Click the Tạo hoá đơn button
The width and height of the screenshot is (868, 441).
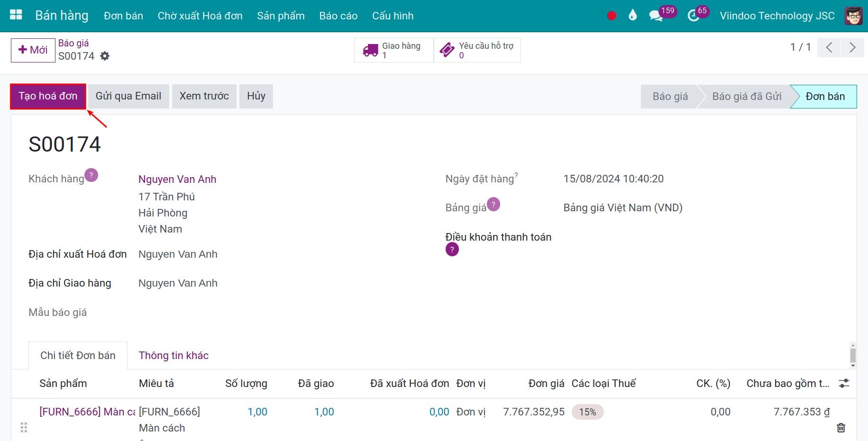48,96
